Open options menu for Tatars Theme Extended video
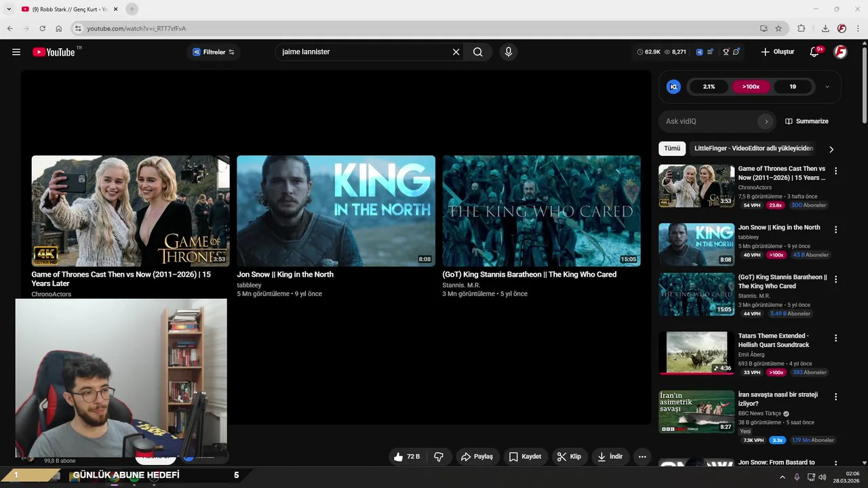 835,338
